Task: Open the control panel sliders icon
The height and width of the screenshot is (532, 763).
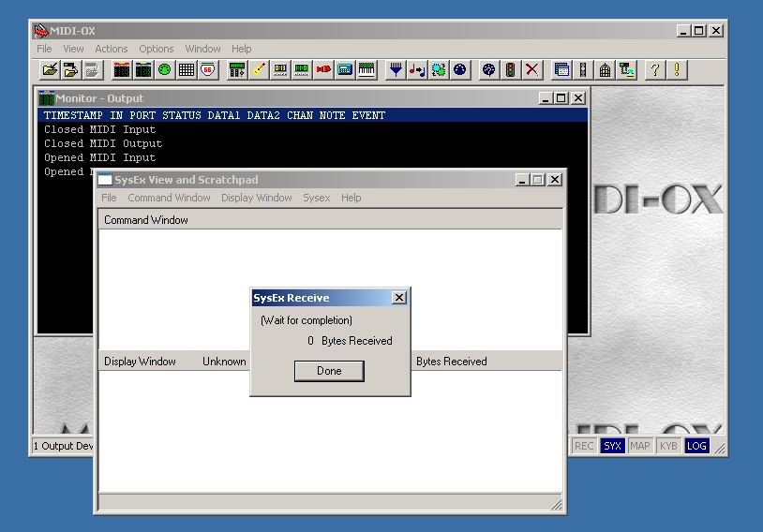Action: pyautogui.click(x=237, y=70)
